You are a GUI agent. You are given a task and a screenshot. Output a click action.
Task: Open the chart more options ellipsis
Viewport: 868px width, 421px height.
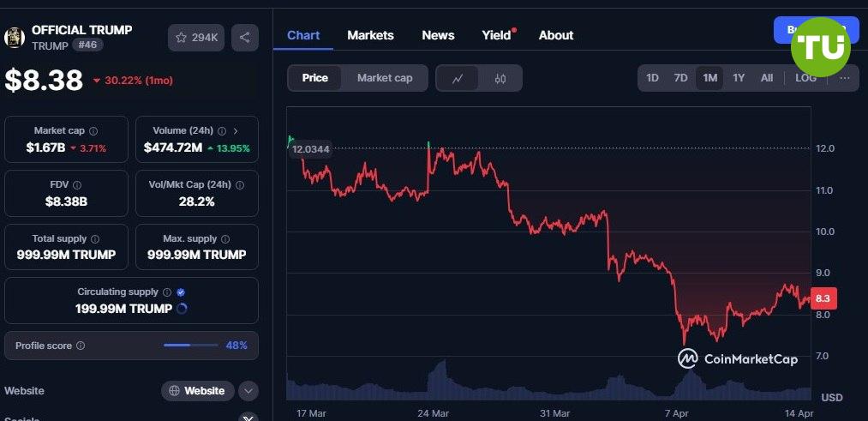pyautogui.click(x=844, y=78)
